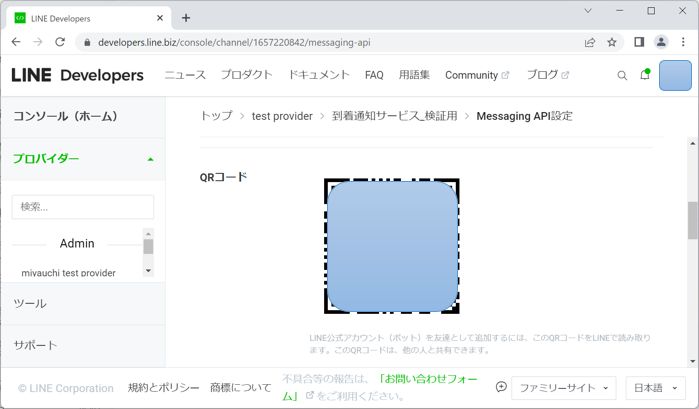
Task: Open the ファミリーサイト dropdown
Action: click(564, 388)
